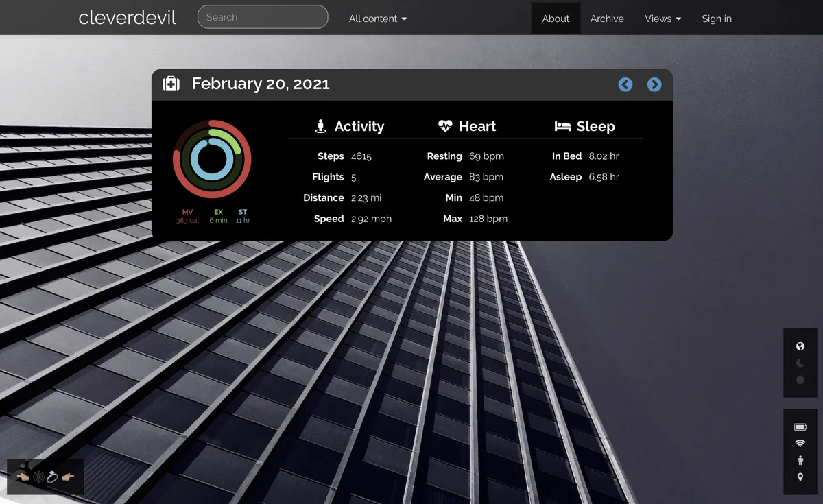Image resolution: width=823 pixels, height=504 pixels.
Task: Click the person status icon
Action: (800, 460)
